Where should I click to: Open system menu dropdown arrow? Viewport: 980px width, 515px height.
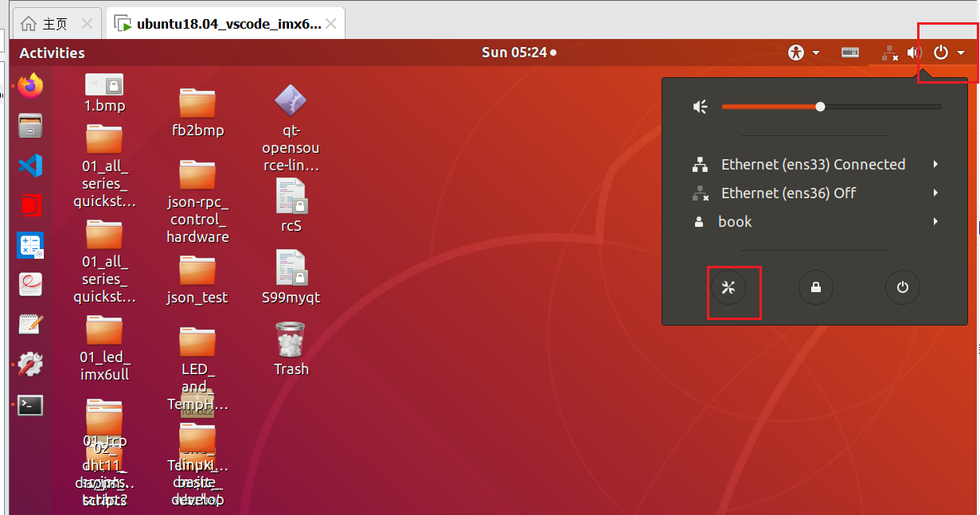961,53
